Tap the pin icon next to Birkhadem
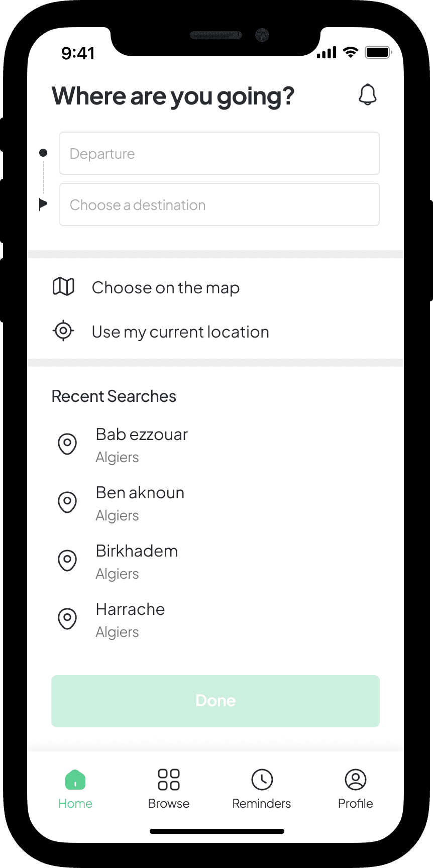 click(67, 561)
